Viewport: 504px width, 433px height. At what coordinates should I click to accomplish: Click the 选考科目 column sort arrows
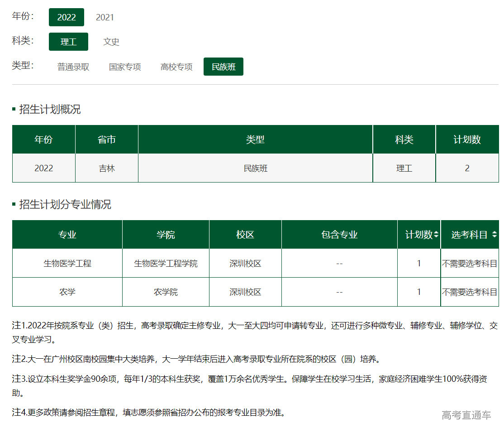494,235
